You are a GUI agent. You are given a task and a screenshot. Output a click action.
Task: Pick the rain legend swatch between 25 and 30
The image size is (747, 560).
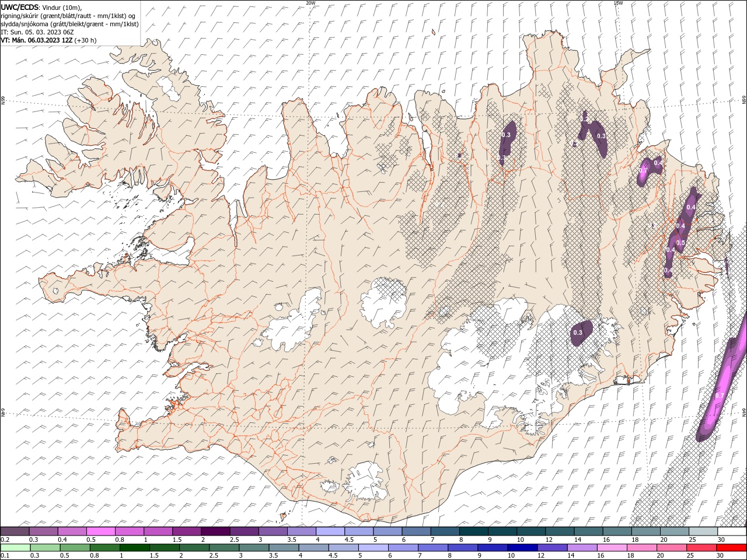pos(701,547)
